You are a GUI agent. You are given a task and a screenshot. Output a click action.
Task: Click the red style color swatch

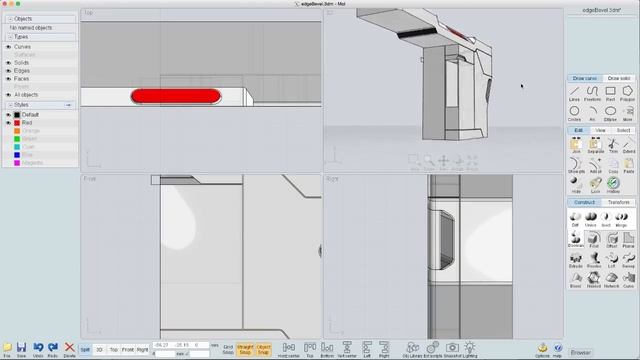tap(17, 123)
